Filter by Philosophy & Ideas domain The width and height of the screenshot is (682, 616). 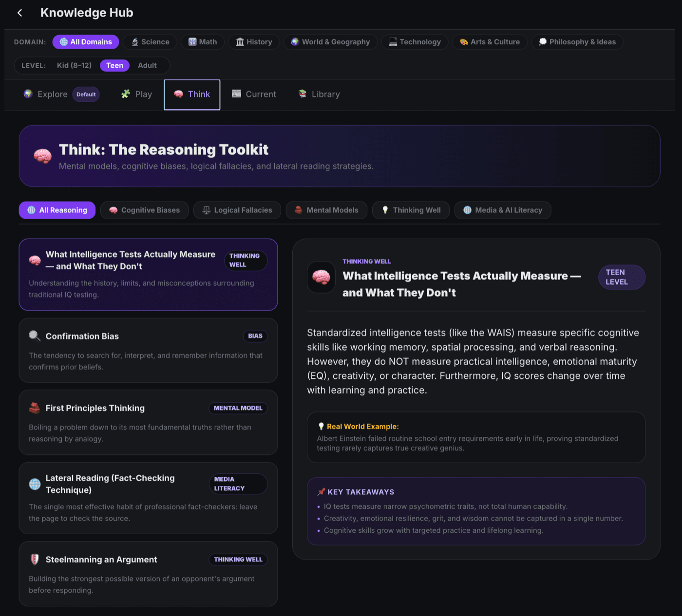click(577, 42)
